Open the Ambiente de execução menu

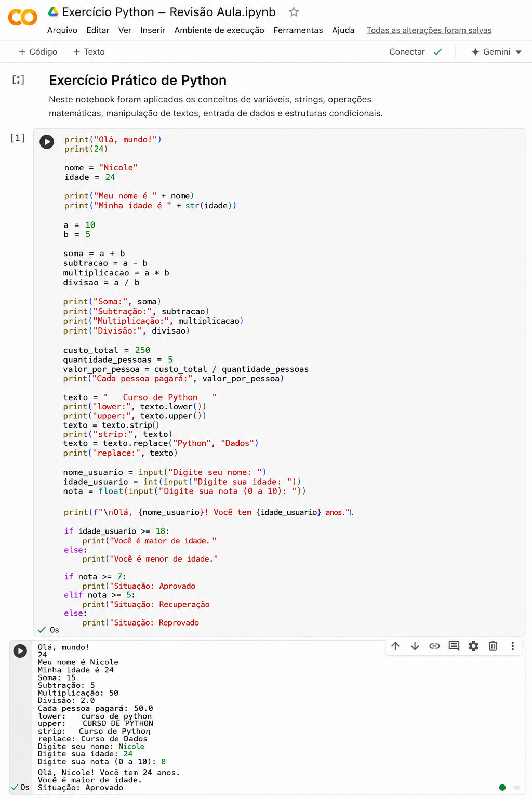tap(219, 30)
